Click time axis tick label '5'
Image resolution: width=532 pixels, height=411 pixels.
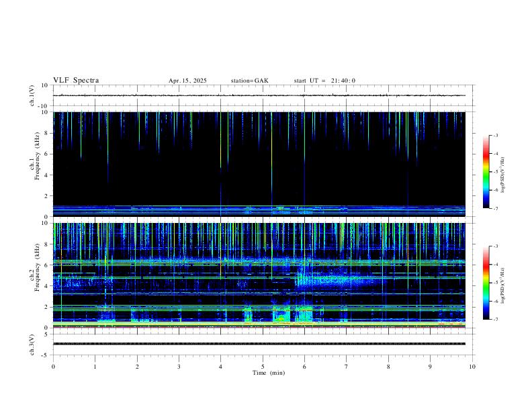tap(263, 367)
